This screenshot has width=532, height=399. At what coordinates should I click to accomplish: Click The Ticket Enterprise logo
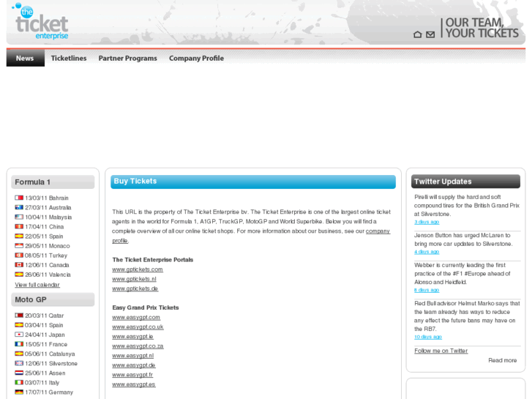coord(40,21)
